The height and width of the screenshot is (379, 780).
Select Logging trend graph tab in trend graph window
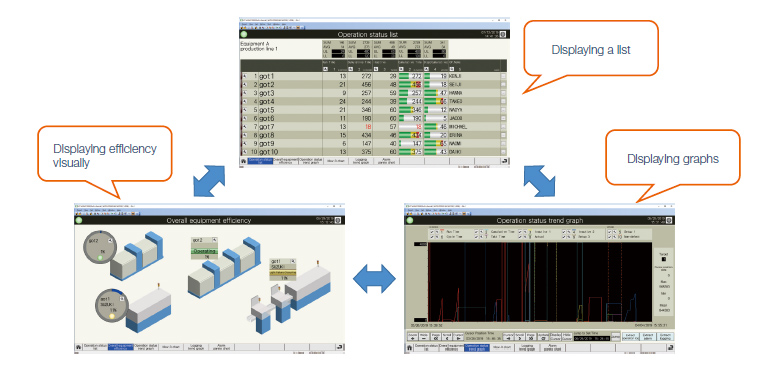527,348
